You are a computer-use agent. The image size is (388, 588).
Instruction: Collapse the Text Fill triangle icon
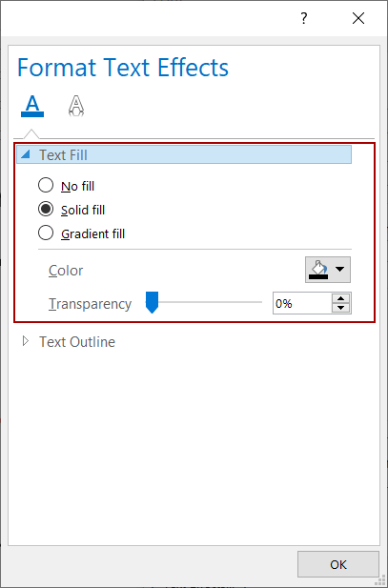[26, 154]
